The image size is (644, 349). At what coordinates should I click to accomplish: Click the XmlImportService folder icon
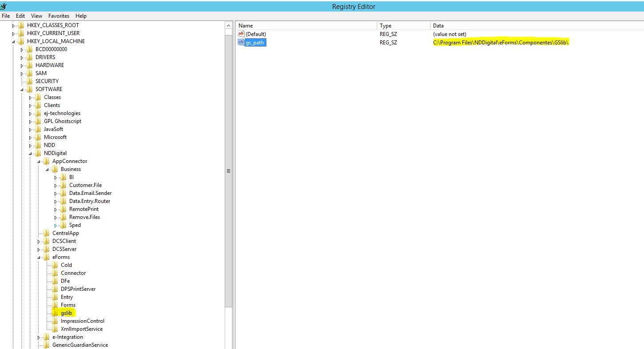coord(55,329)
